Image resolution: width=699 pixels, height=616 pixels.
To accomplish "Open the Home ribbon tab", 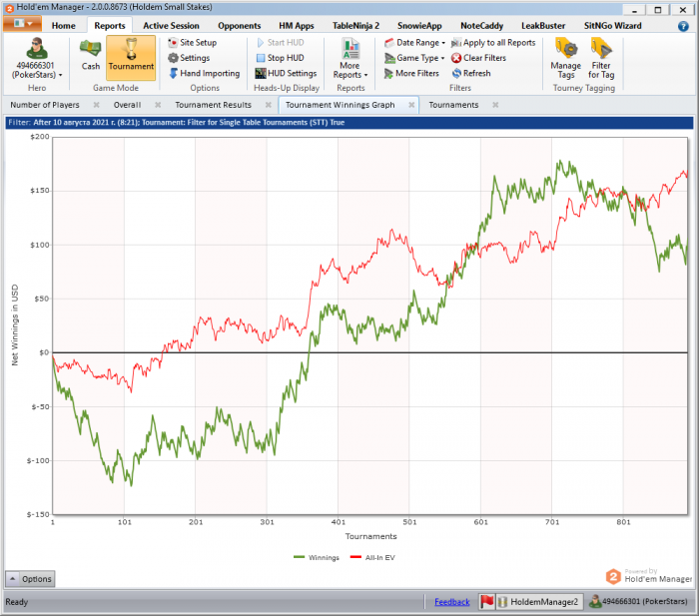I will [x=63, y=26].
